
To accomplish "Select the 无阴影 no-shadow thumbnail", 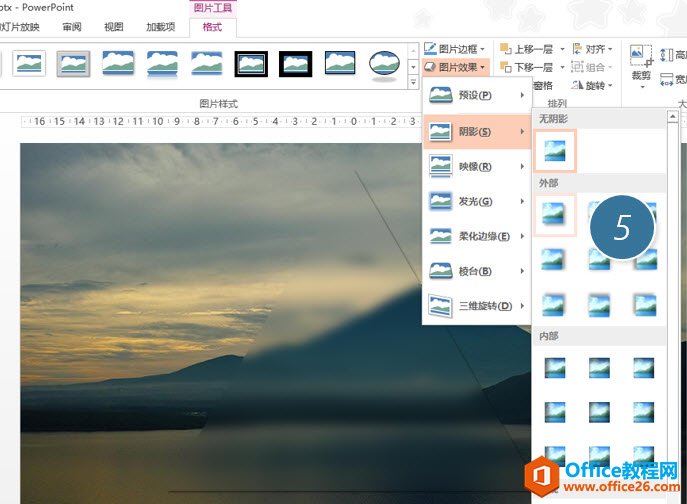I will point(555,149).
